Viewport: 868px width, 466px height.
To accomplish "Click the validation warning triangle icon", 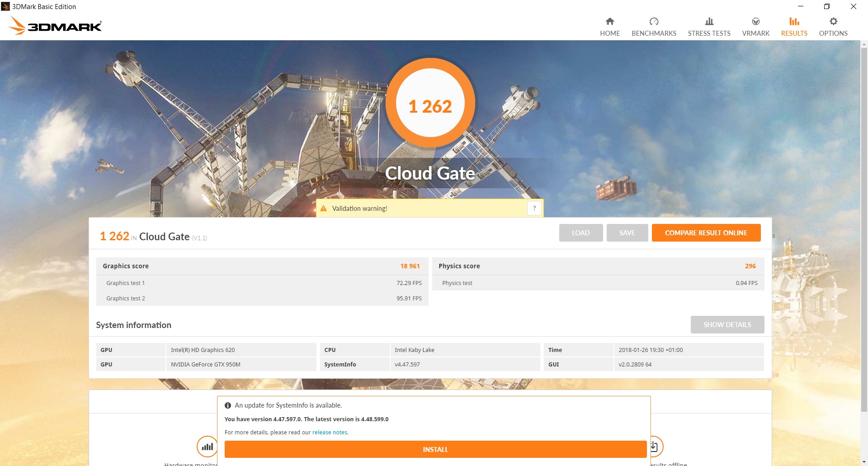I will coord(324,209).
